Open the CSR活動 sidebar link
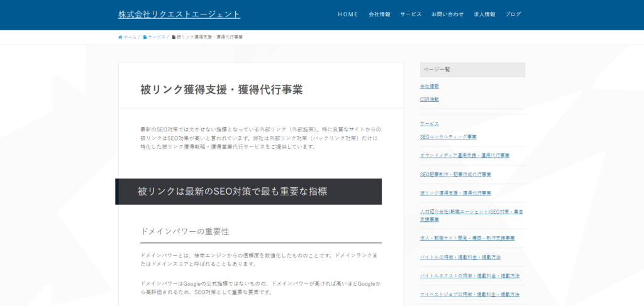Viewport: 644px width, 306px height. point(430,99)
